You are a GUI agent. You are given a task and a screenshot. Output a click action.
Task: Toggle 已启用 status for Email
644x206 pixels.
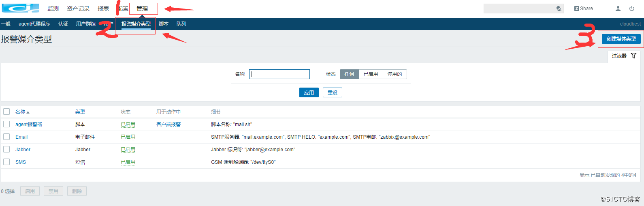click(128, 137)
